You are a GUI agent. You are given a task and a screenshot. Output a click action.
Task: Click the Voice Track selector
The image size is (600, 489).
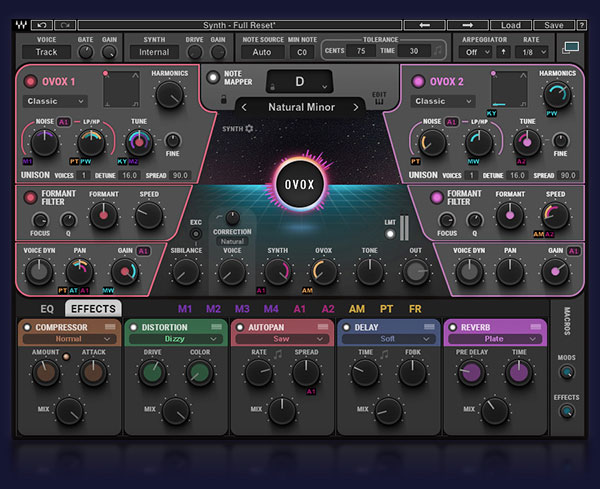point(46,52)
